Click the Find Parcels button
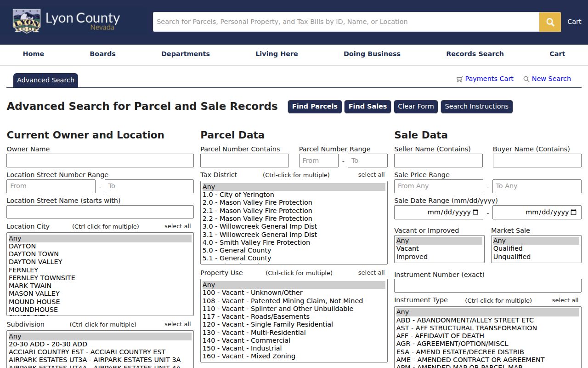588x368 pixels. pyautogui.click(x=315, y=106)
